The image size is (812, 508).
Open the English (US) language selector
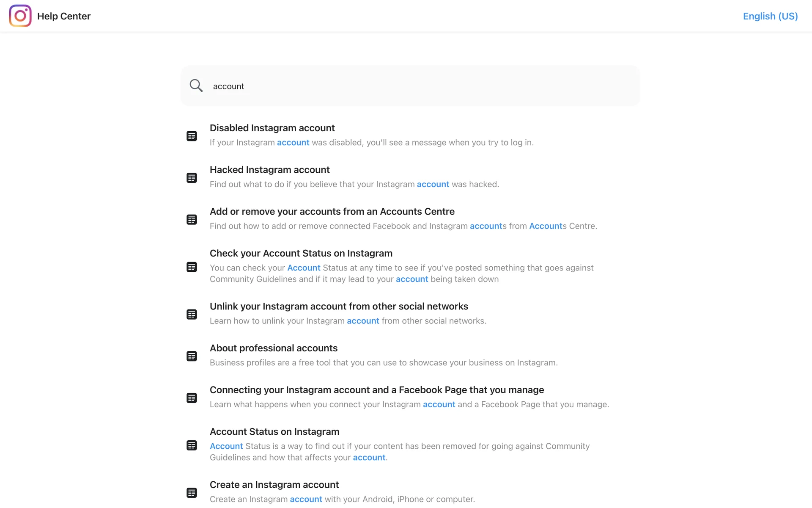tap(770, 16)
